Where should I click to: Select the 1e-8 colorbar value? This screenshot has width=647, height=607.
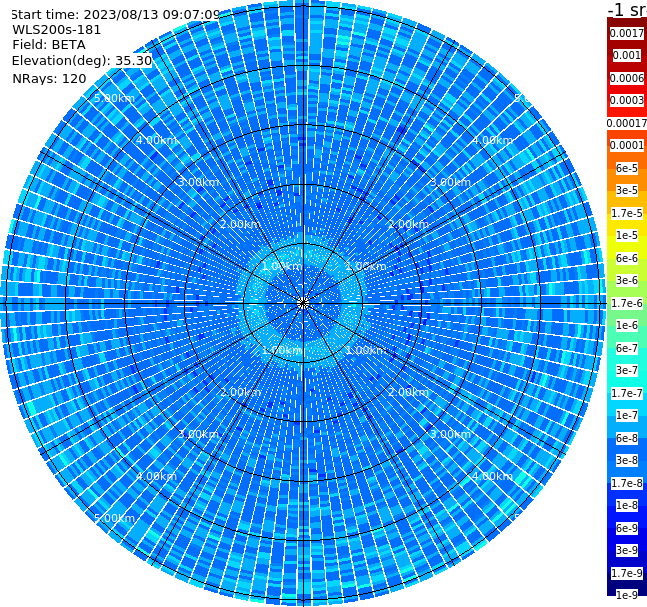[627, 505]
